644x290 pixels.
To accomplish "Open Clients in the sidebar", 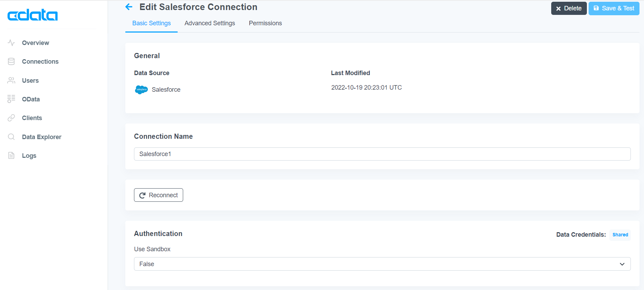I will coord(32,118).
